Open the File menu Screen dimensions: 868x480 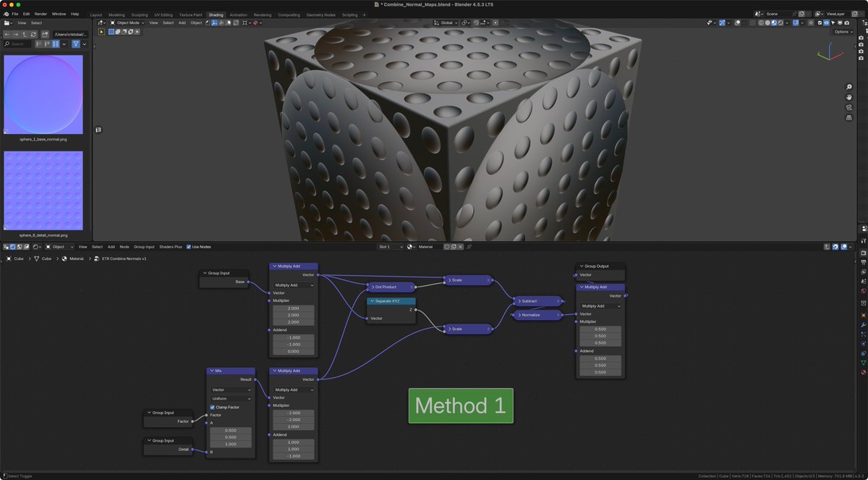click(15, 14)
